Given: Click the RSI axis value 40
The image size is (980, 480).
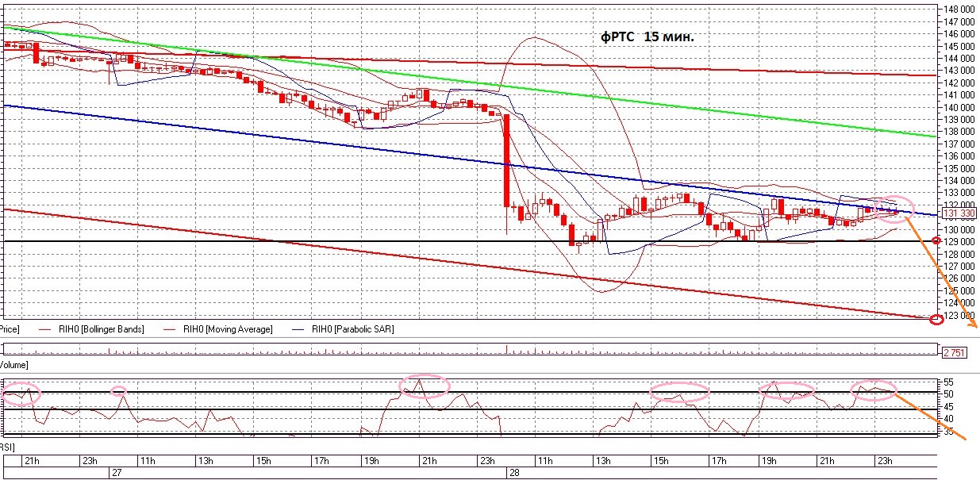Looking at the screenshot, I should click(x=947, y=418).
